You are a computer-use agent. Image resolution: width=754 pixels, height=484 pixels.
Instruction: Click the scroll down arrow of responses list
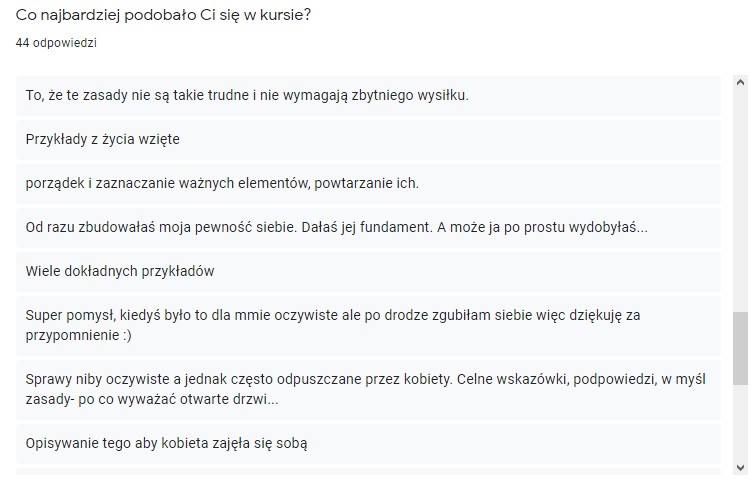click(740, 467)
